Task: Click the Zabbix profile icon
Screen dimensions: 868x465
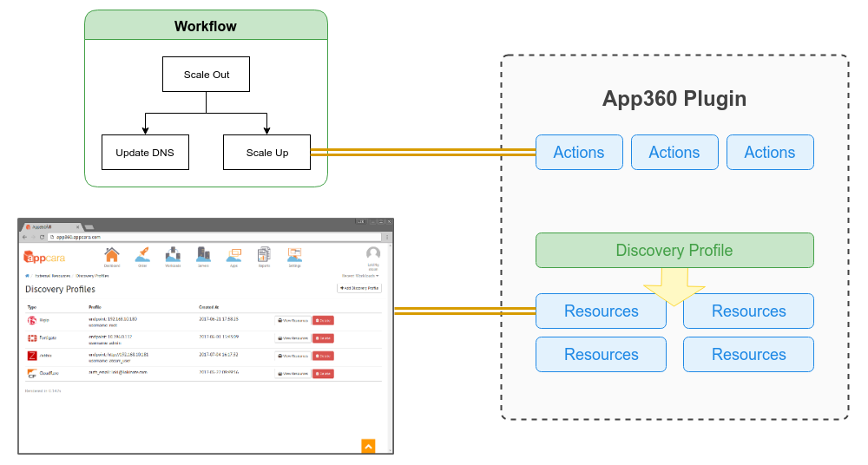Action: (x=32, y=356)
